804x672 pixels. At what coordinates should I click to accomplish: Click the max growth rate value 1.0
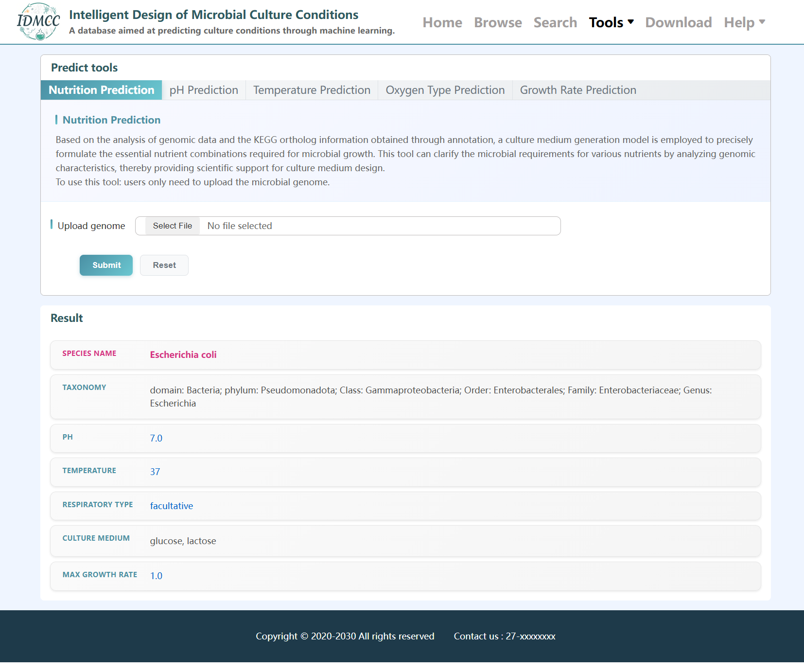156,576
